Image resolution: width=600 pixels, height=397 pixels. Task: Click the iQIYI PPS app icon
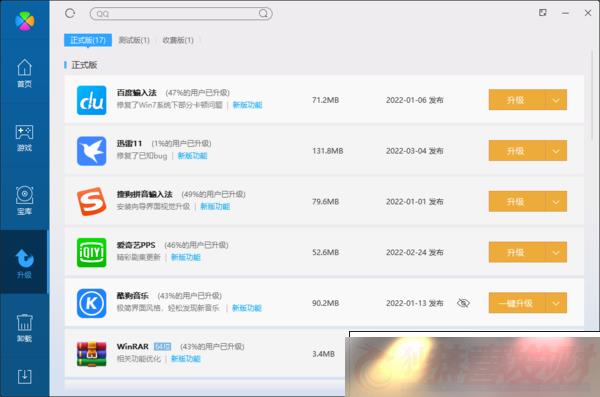click(x=91, y=252)
